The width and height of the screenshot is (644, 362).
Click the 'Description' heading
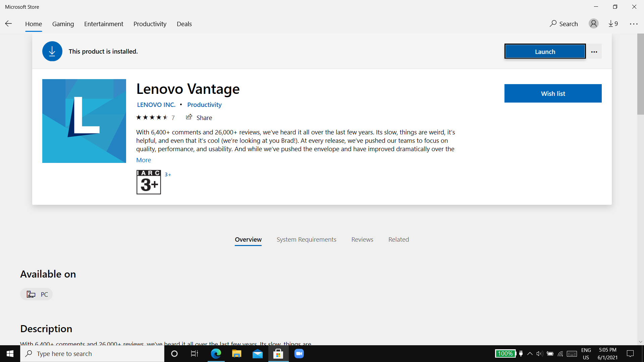[46, 328]
